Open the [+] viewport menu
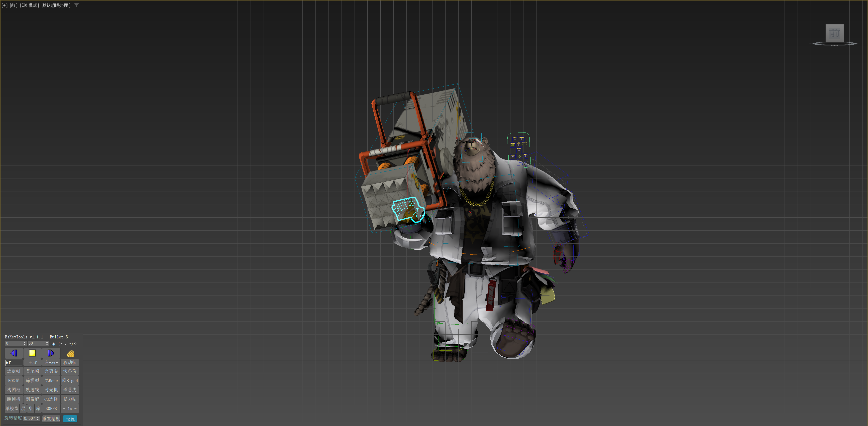 pyautogui.click(x=5, y=5)
